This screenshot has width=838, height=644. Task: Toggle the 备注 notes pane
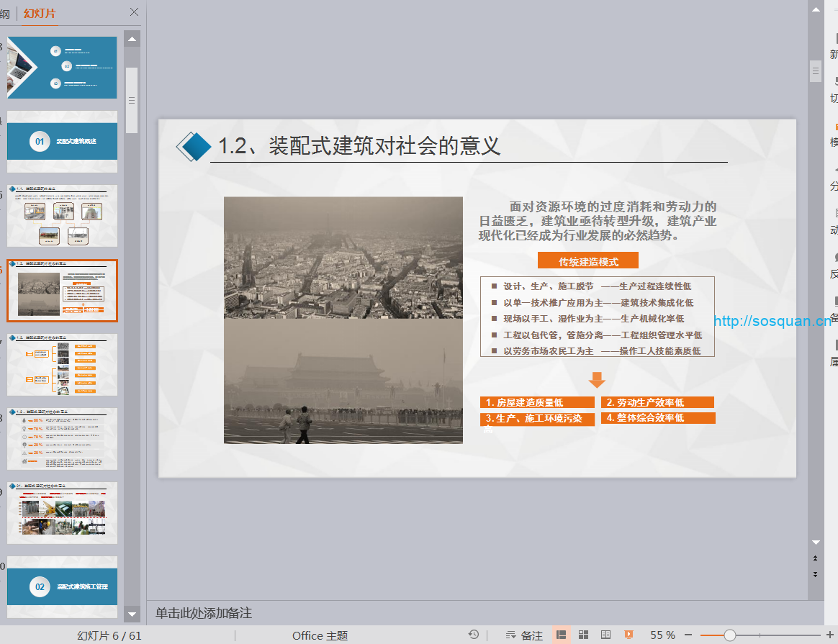pos(524,635)
